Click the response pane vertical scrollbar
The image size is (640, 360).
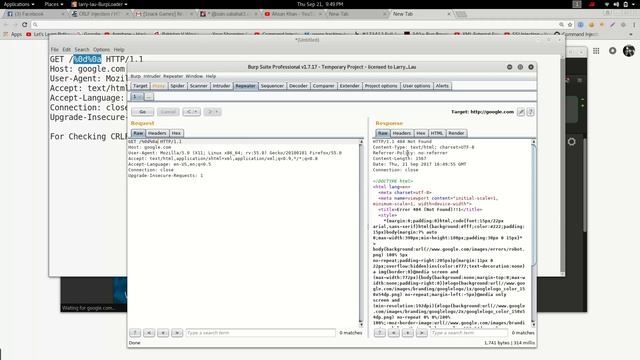click(x=533, y=233)
